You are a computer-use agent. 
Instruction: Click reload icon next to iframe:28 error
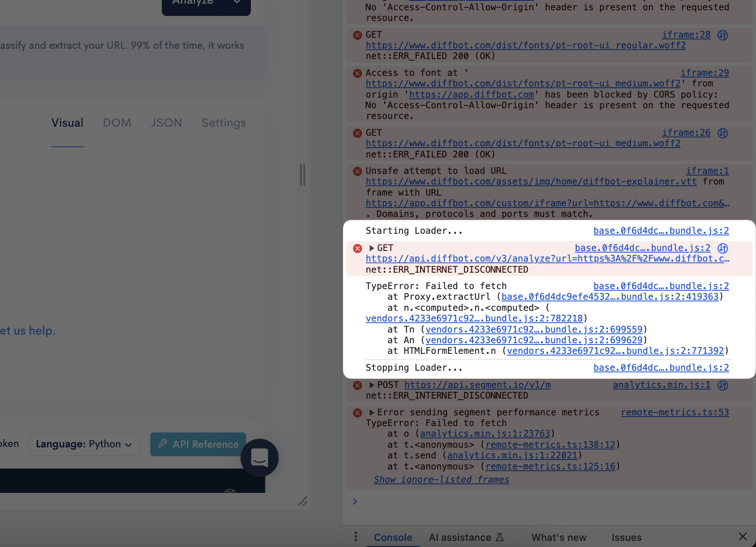[x=723, y=35]
